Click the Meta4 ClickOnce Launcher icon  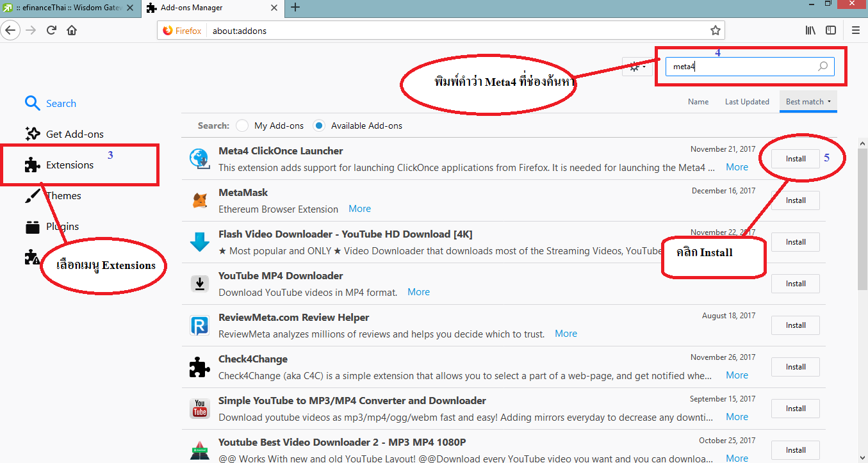(200, 159)
